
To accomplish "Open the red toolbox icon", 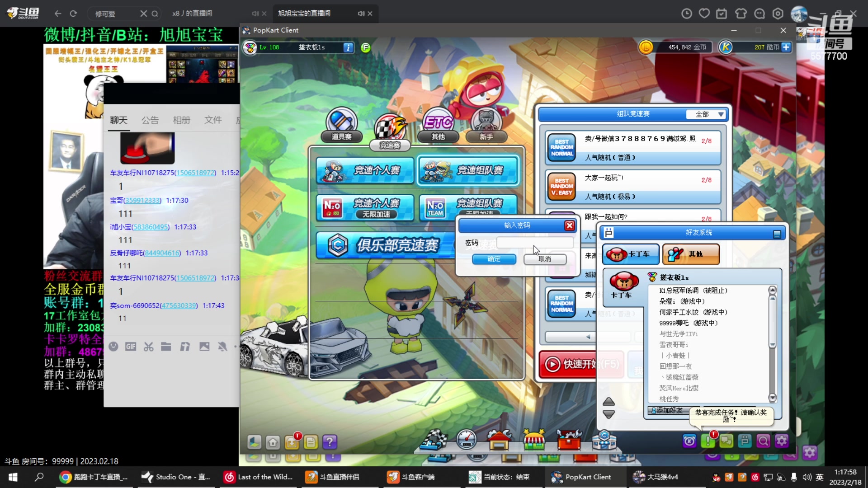I will point(569,440).
